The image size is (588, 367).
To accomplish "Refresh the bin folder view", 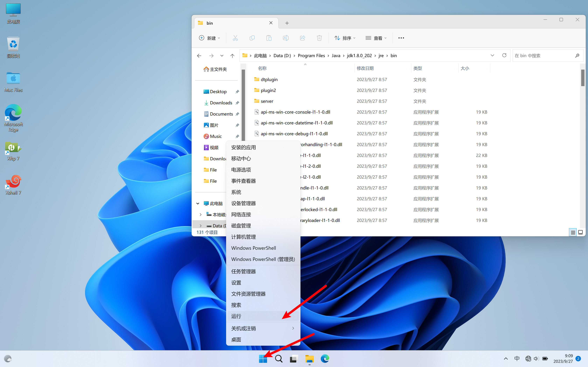I will coord(504,55).
